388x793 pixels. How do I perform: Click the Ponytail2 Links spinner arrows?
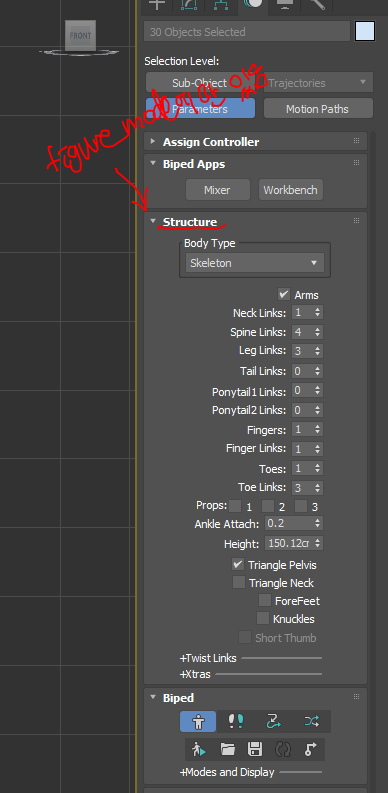click(317, 410)
